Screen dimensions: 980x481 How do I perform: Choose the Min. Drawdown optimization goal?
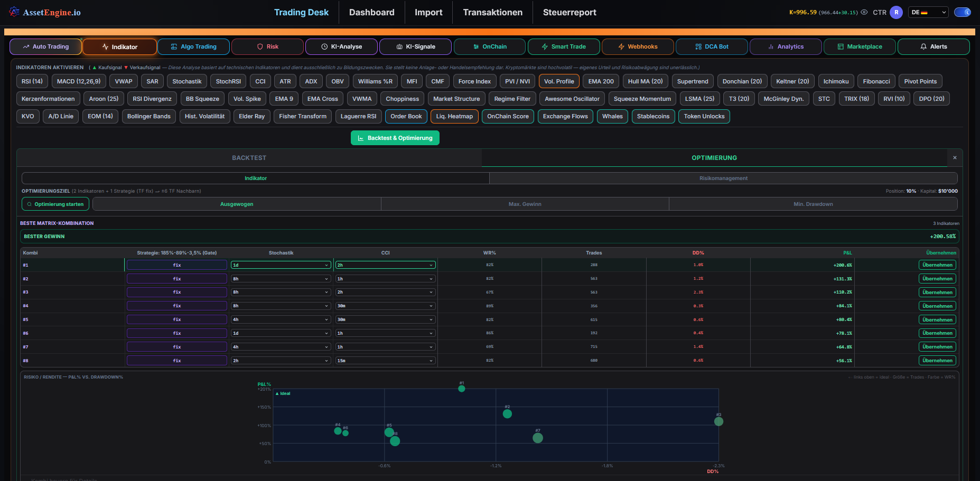(813, 204)
